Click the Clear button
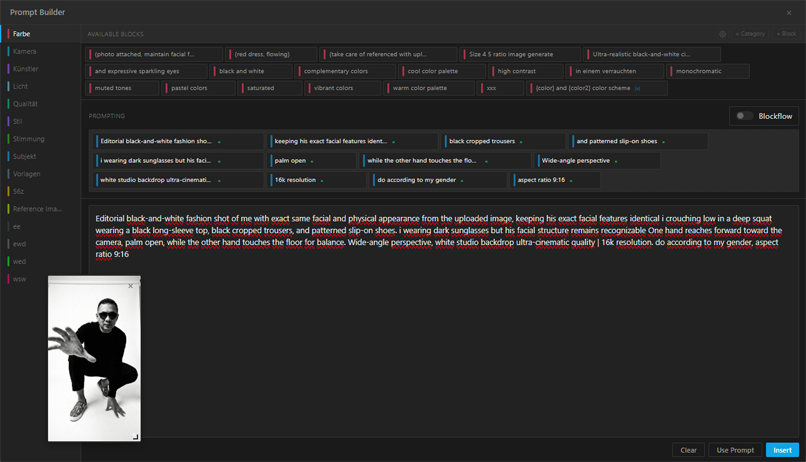 coord(688,450)
